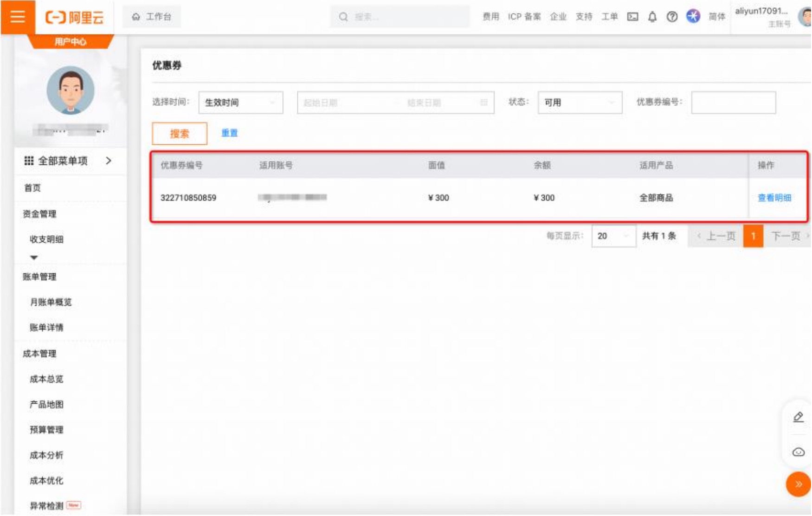The height and width of the screenshot is (516, 812).
Task: Click 查看明细 for the coupon
Action: tap(774, 198)
